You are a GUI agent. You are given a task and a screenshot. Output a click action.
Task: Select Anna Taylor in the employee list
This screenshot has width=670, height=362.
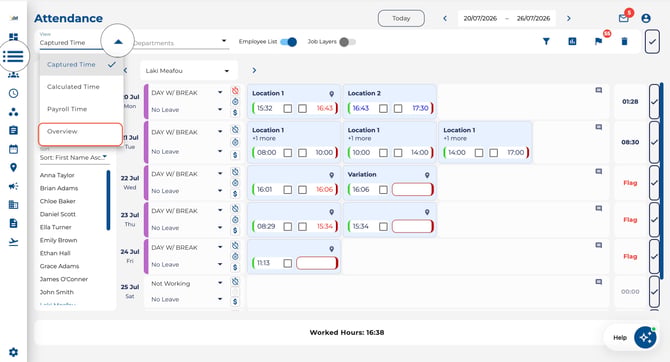57,175
